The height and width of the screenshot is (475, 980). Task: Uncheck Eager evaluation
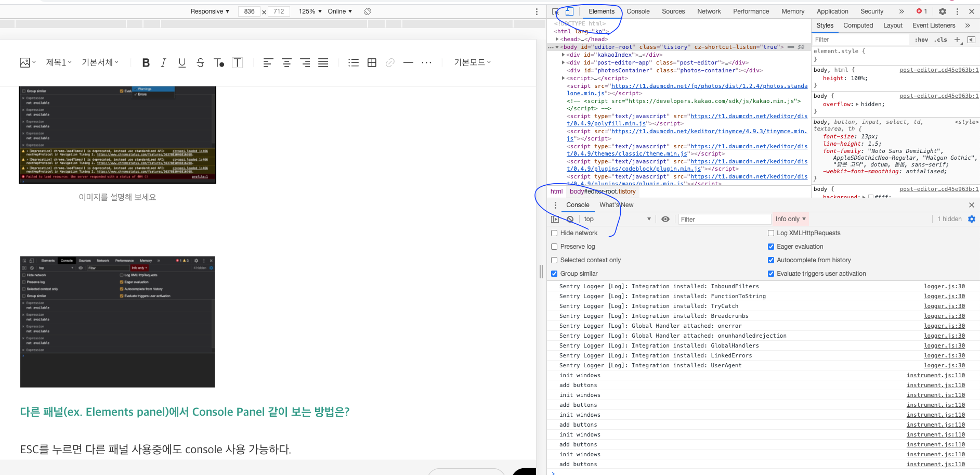pos(771,247)
